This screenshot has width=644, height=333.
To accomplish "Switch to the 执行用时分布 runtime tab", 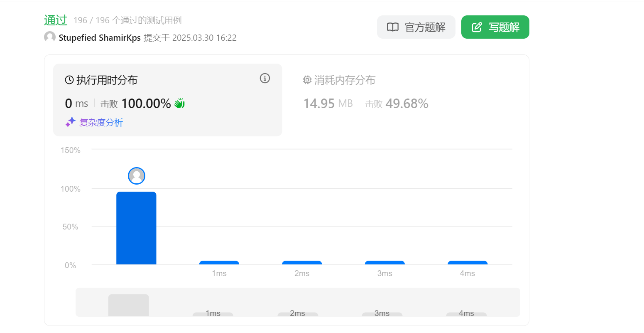I will pyautogui.click(x=168, y=100).
